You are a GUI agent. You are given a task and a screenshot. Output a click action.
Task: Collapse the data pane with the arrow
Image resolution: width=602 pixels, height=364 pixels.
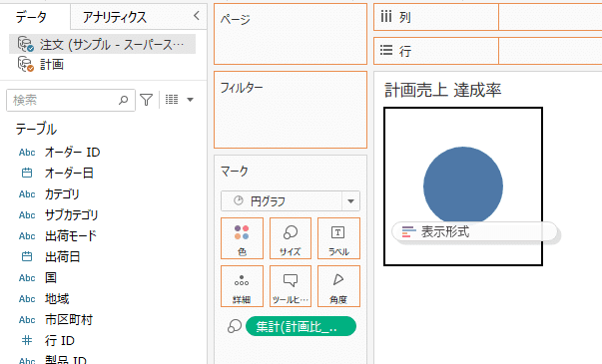(x=197, y=16)
